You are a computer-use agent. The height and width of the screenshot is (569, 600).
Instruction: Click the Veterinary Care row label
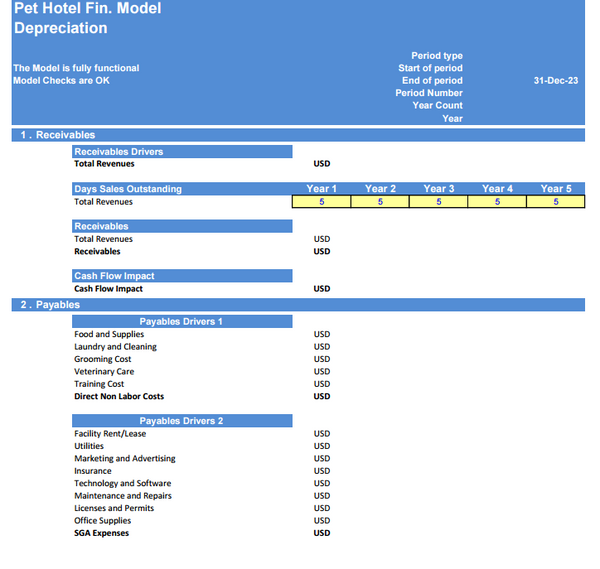click(104, 372)
